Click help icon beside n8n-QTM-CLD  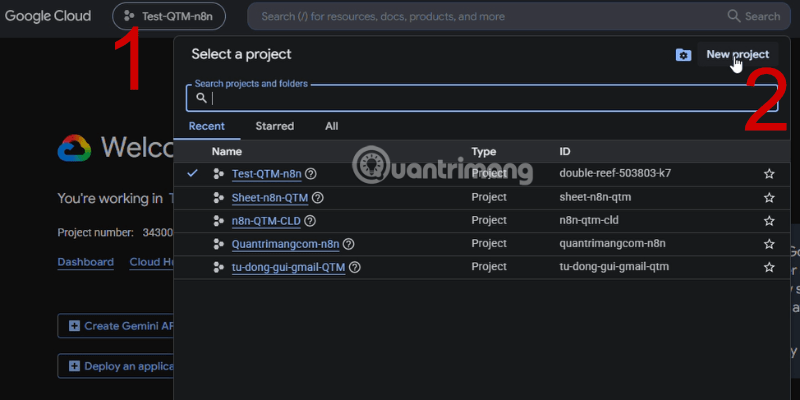[310, 221]
